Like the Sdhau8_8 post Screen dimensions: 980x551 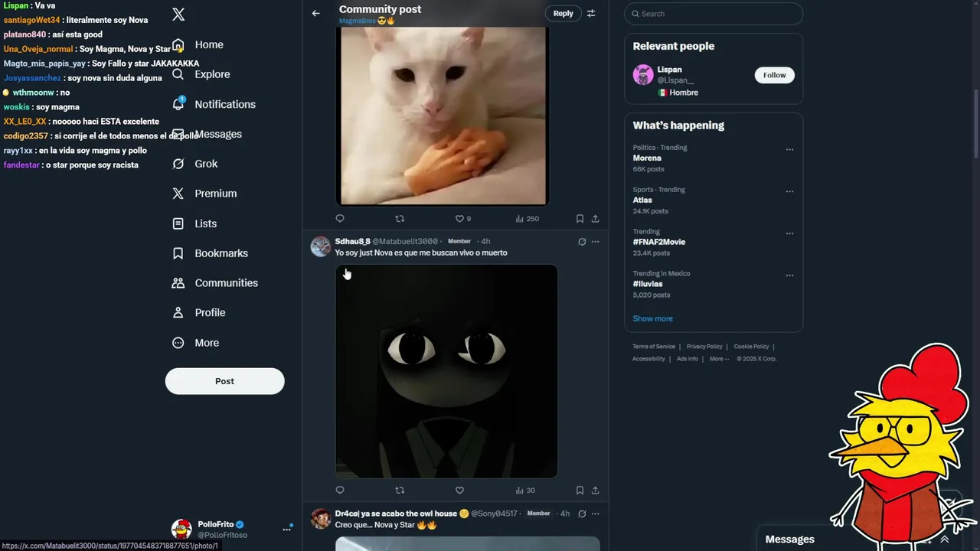459,491
